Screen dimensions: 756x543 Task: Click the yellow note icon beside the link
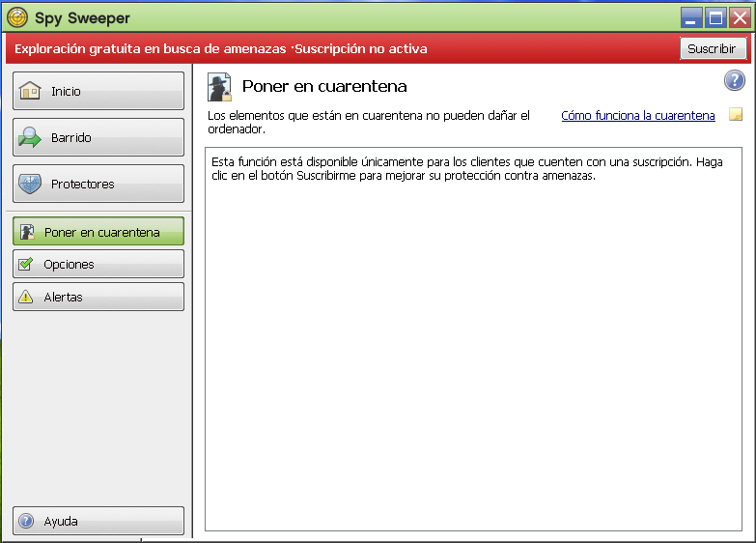[x=736, y=114]
